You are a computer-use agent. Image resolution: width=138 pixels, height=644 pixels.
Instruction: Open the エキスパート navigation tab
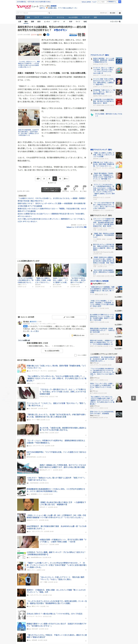(48, 17)
